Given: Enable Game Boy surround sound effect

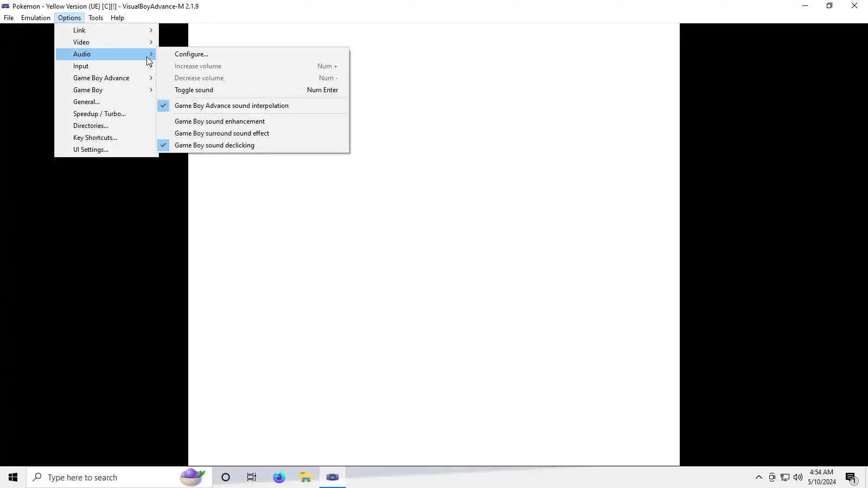Looking at the screenshot, I should 253,133.
